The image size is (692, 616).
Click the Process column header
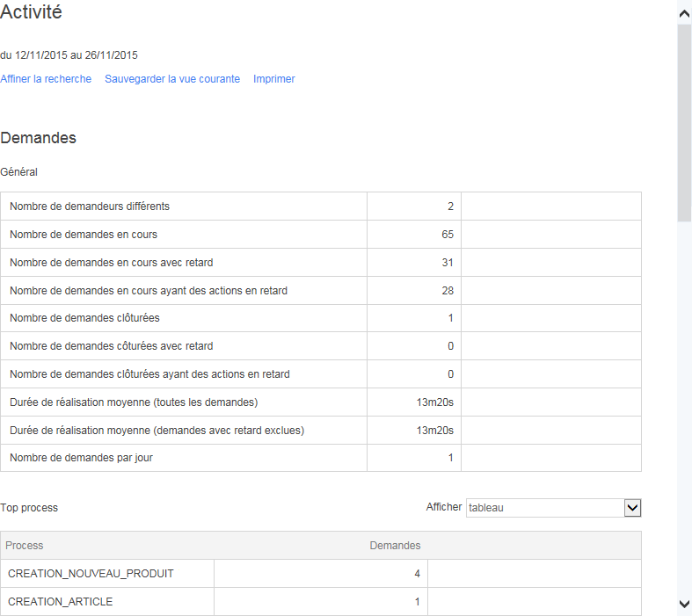tap(25, 546)
